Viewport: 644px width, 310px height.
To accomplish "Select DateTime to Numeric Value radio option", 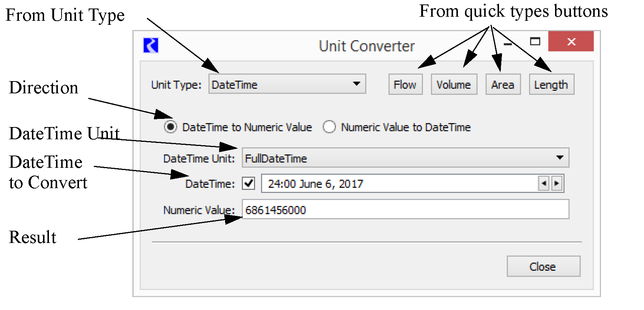I will [171, 127].
